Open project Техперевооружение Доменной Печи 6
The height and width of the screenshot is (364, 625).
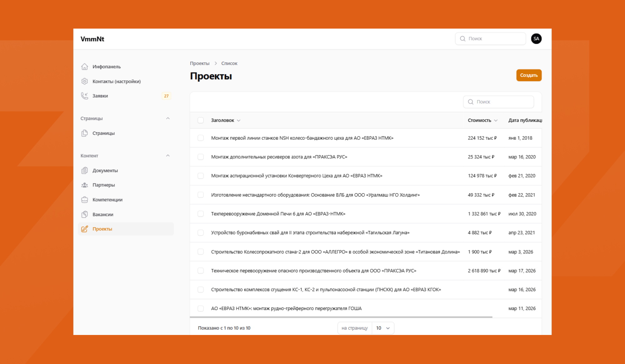click(278, 214)
